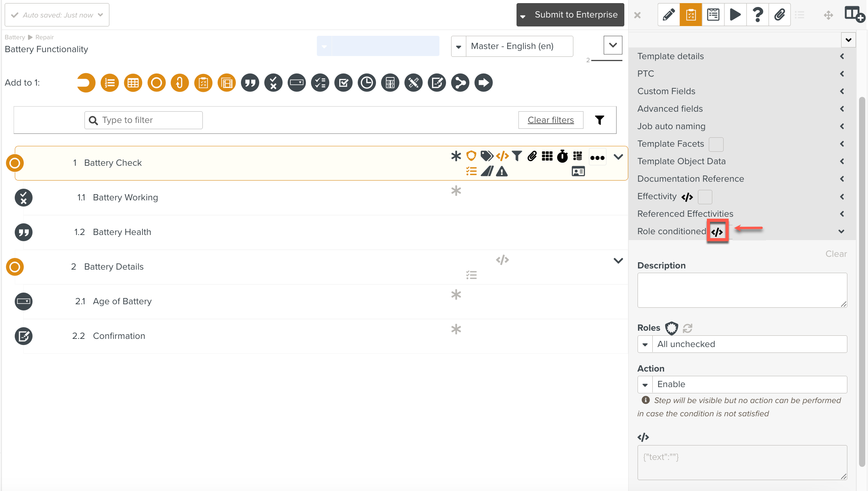Toggle the Template Facets checkbox
Image resolution: width=868 pixels, height=491 pixels.
click(x=716, y=144)
